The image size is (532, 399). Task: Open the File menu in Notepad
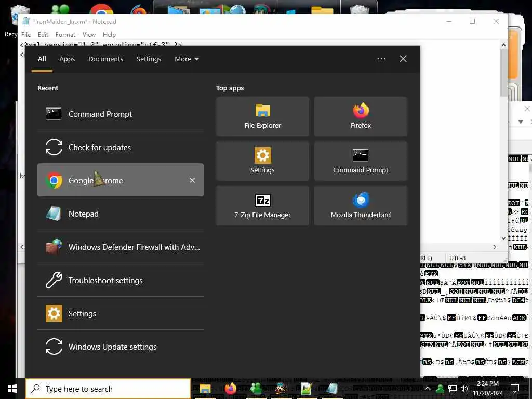[x=26, y=35]
